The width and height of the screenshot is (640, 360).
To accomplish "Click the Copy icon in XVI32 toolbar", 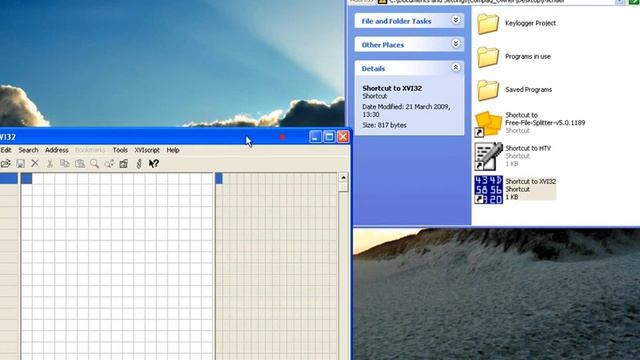I will coord(64,164).
